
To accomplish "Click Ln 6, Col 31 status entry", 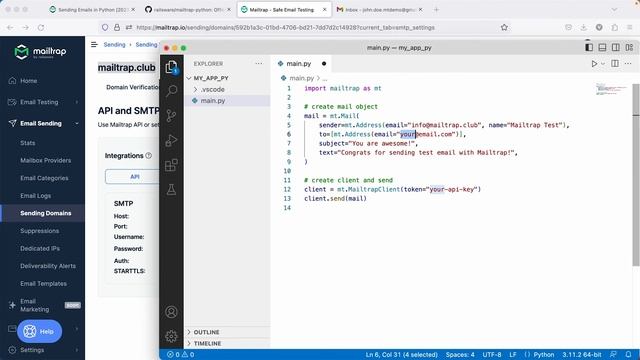I will (x=401, y=355).
